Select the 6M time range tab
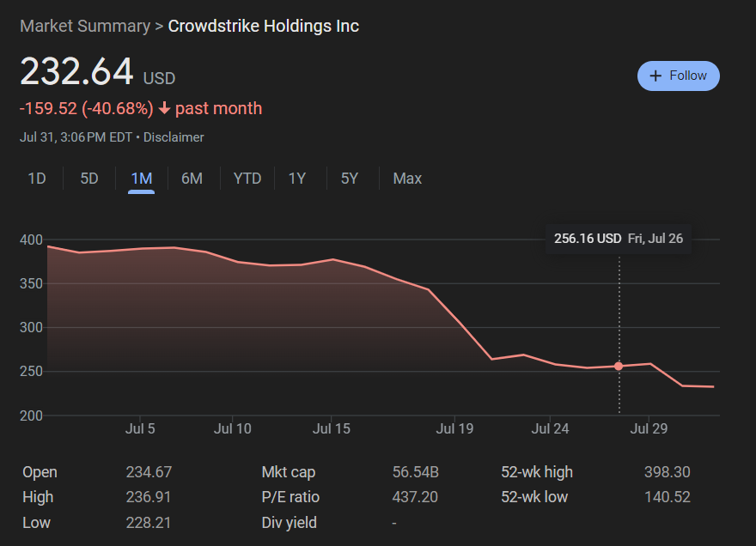756x546 pixels. [192, 179]
